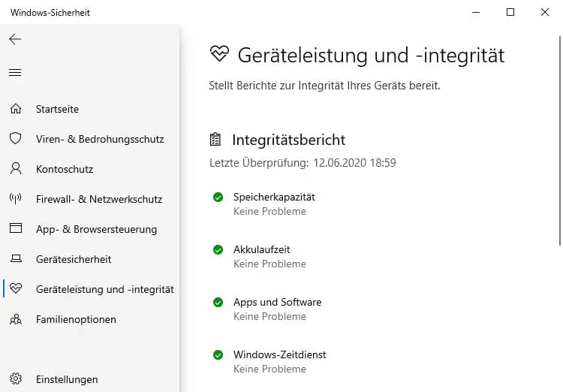Expand the Akkulaufzeit report item
563x392 pixels.
point(261,249)
